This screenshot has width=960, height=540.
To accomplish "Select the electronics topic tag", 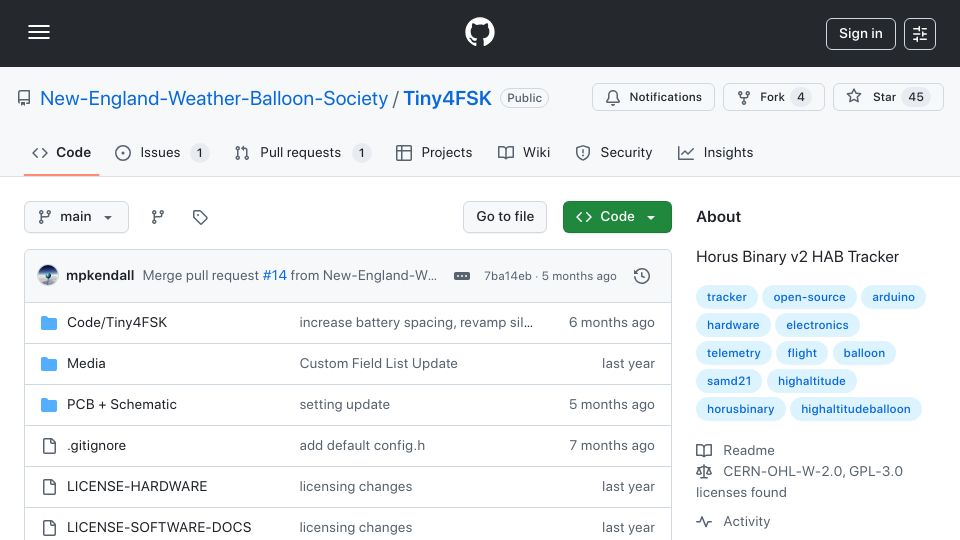I will pyautogui.click(x=817, y=325).
